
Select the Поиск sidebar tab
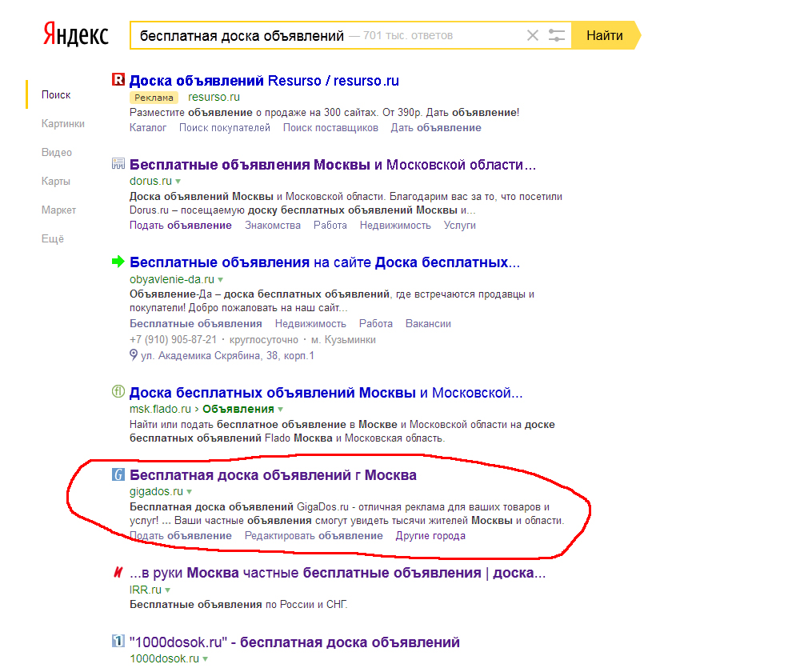(56, 94)
